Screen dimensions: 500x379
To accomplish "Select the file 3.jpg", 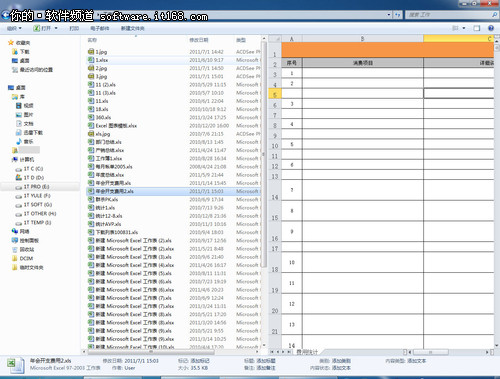I will click(x=97, y=76).
